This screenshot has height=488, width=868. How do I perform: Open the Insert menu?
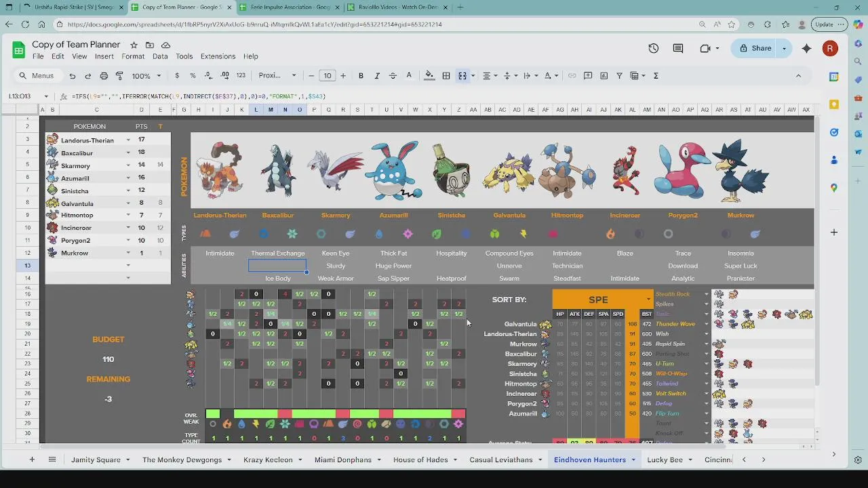(104, 56)
